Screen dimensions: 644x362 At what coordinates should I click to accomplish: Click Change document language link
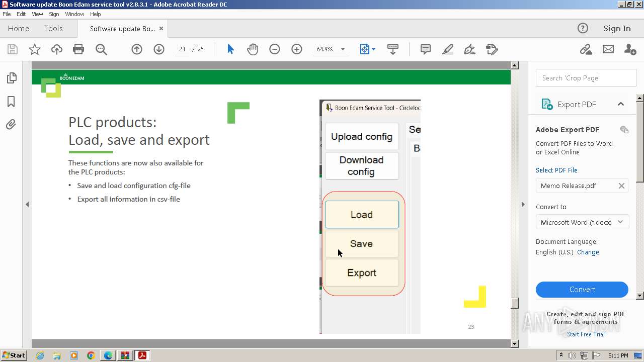pos(588,252)
